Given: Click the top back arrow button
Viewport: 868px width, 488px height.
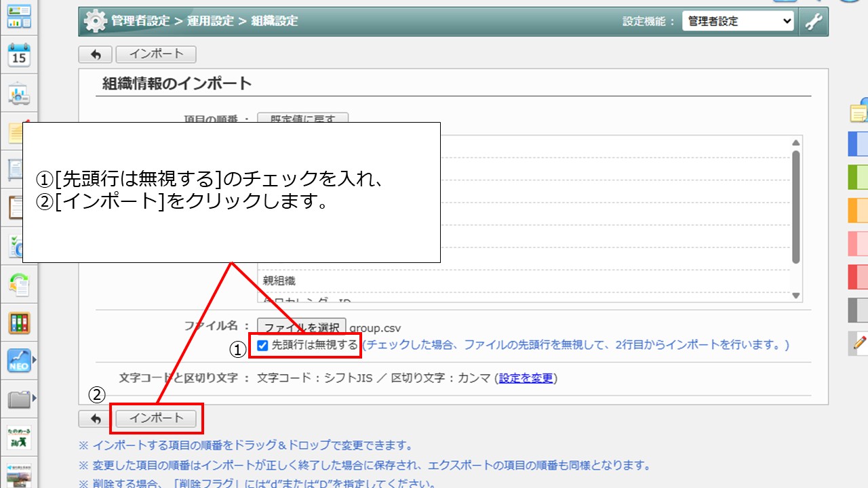Looking at the screenshot, I should pyautogui.click(x=95, y=55).
